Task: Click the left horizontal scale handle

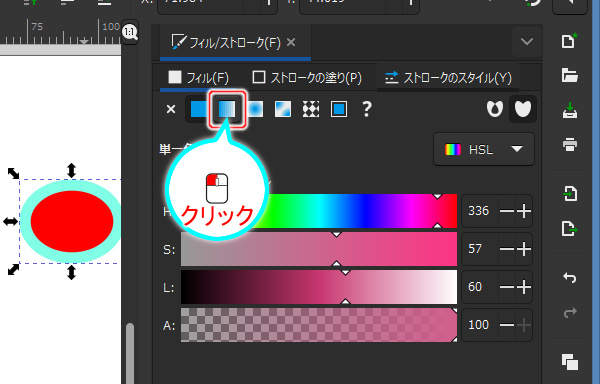Action: [10, 221]
